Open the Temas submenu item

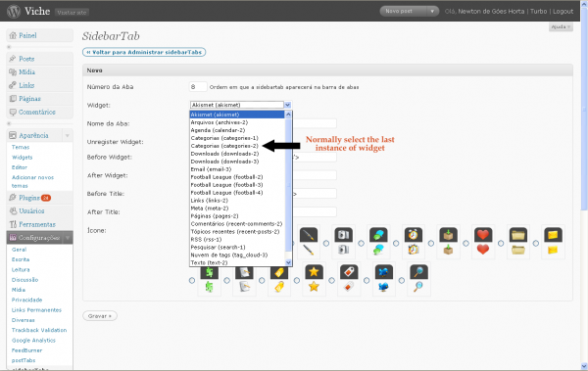click(x=21, y=147)
